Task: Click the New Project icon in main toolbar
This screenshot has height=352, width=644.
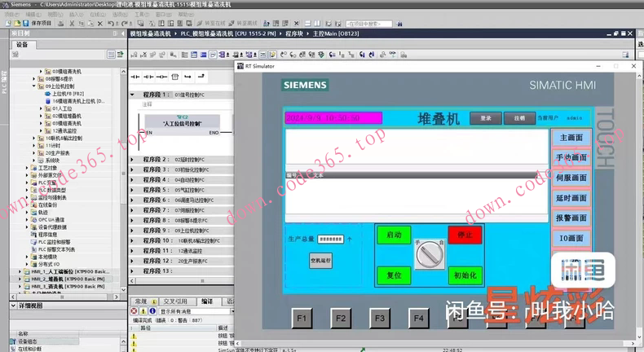Action: [9, 24]
